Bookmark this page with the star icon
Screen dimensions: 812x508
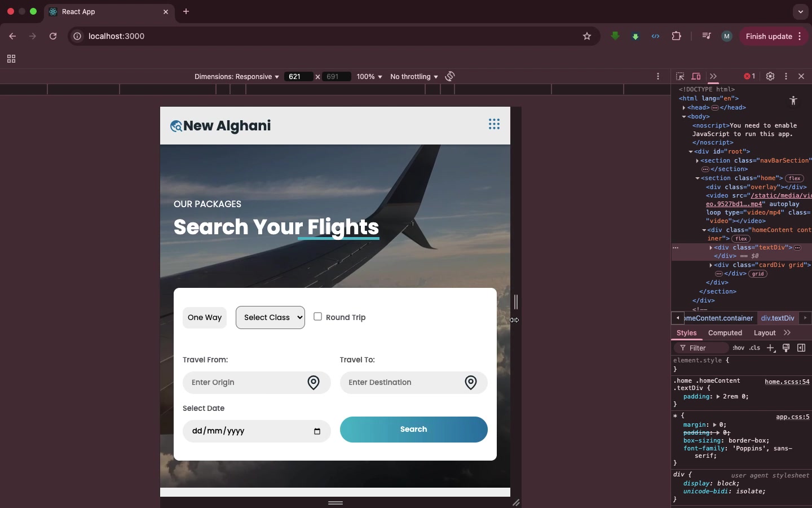point(588,37)
